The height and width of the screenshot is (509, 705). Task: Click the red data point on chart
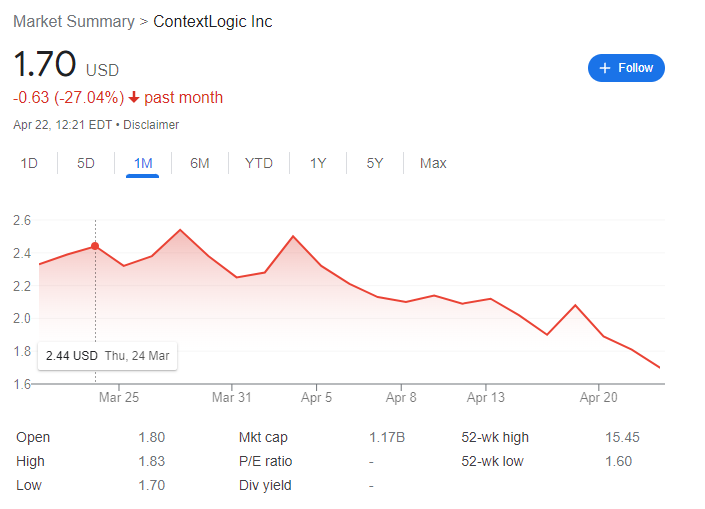(x=95, y=246)
